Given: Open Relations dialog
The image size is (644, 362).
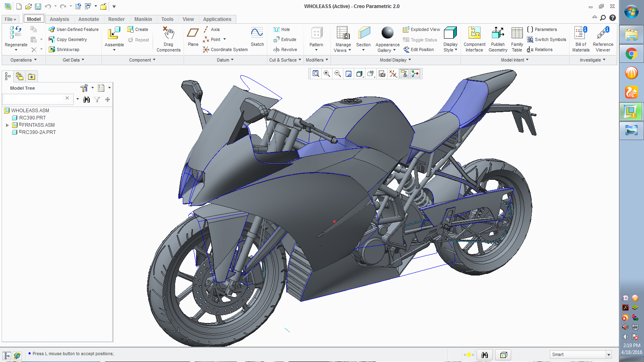Looking at the screenshot, I should [x=540, y=49].
